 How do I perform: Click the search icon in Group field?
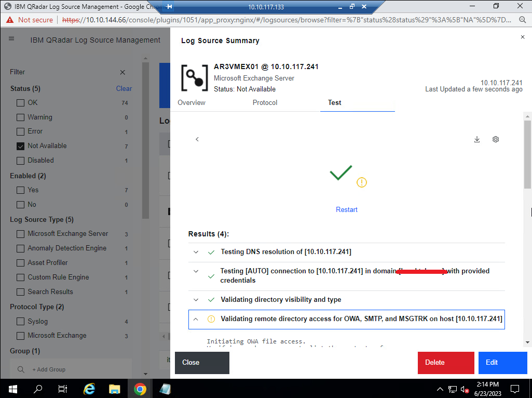21,369
